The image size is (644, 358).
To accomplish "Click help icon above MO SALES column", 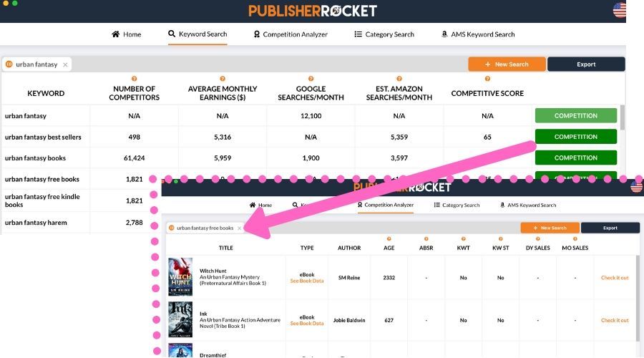I will [575, 239].
